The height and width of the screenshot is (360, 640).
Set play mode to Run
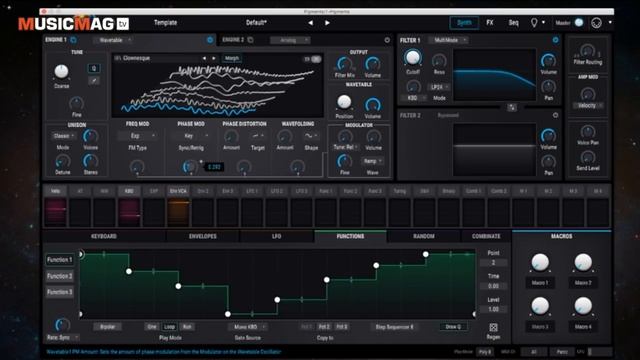(x=187, y=327)
